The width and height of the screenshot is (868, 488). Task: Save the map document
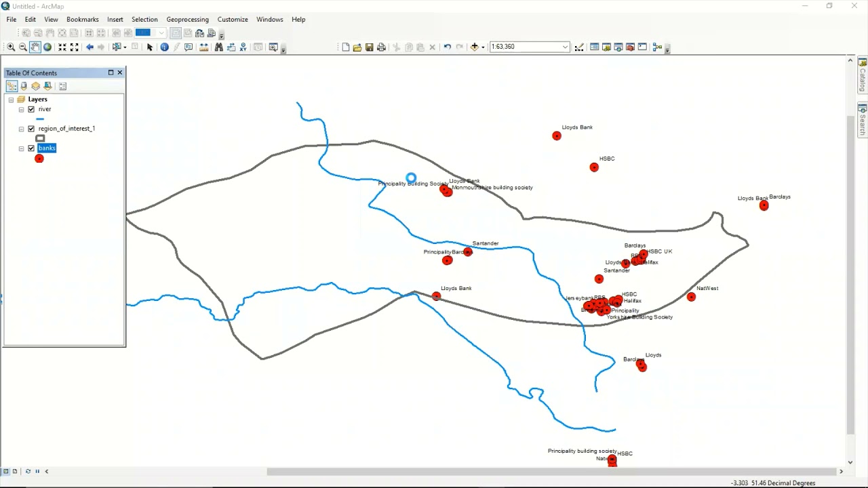click(x=370, y=47)
